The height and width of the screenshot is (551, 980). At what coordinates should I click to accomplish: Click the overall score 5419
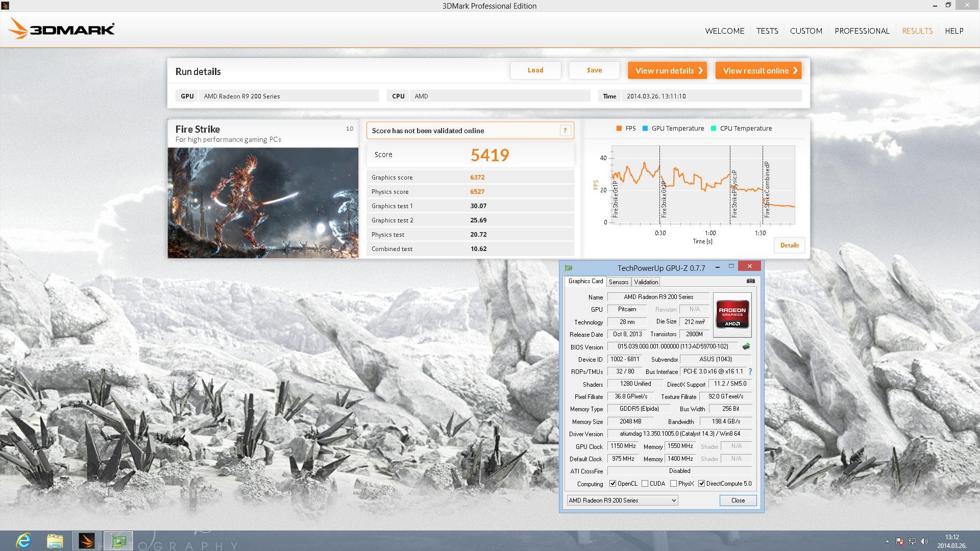click(x=489, y=155)
